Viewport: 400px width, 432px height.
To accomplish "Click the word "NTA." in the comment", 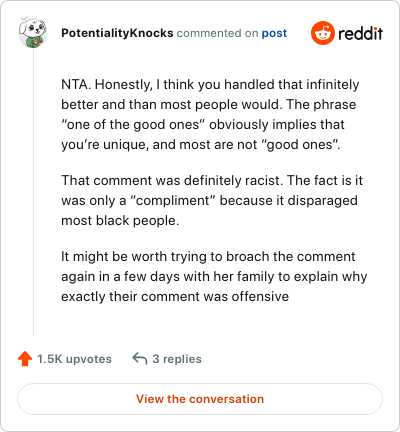I will [76, 84].
